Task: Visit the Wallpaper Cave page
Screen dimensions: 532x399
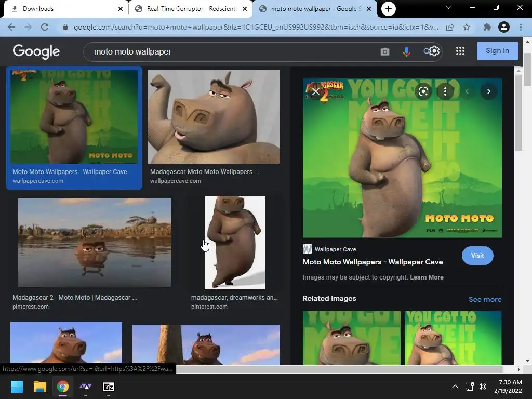Action: pyautogui.click(x=477, y=256)
